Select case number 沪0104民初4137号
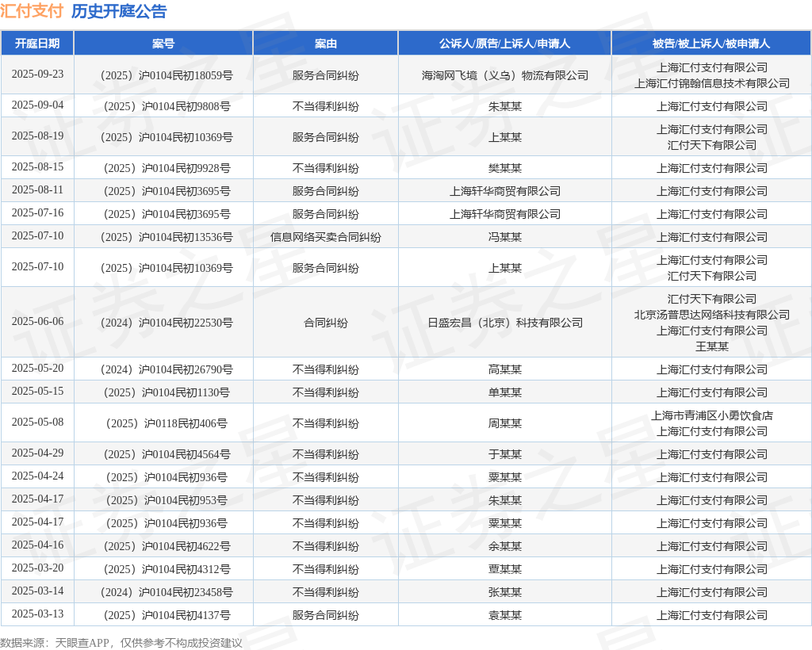Screen dimensions: 812x650 click(167, 615)
